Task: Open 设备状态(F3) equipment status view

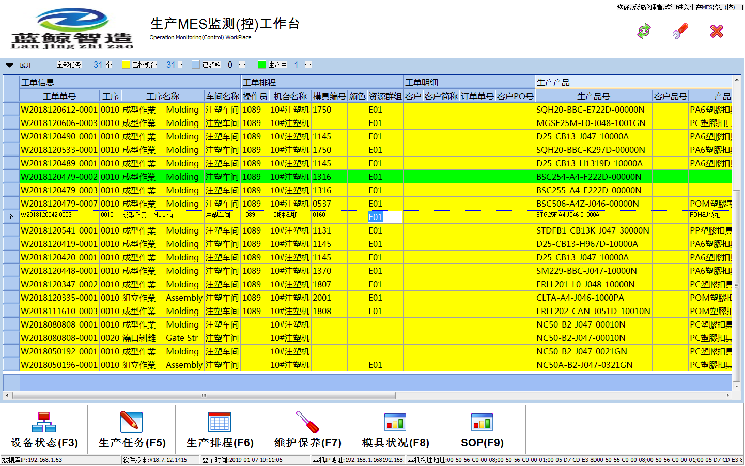Action: pos(44,430)
